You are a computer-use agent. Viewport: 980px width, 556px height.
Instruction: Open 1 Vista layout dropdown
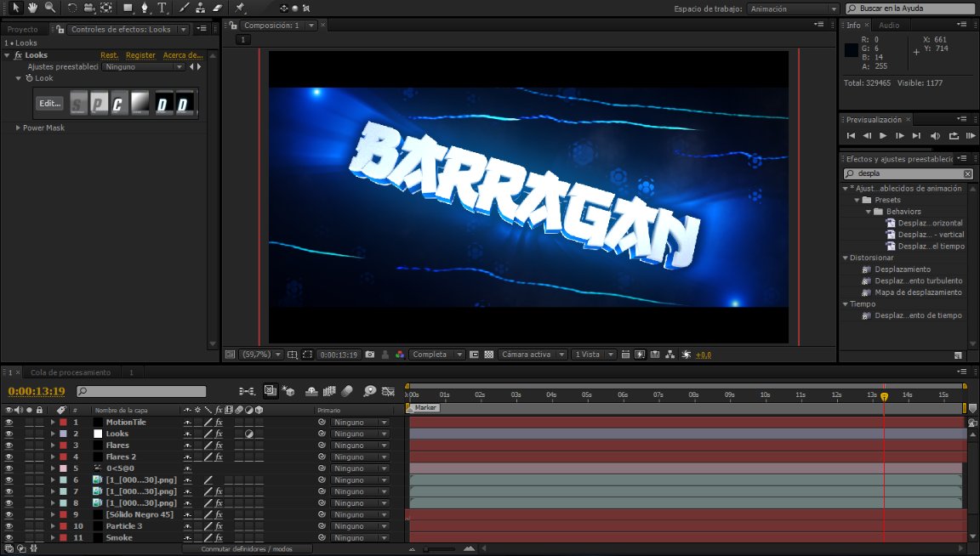(595, 355)
